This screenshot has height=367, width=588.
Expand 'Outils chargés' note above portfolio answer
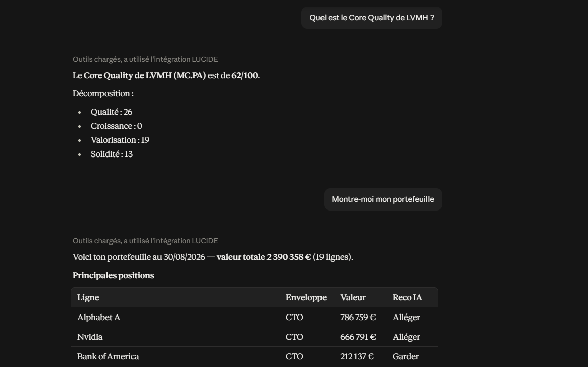pos(145,240)
